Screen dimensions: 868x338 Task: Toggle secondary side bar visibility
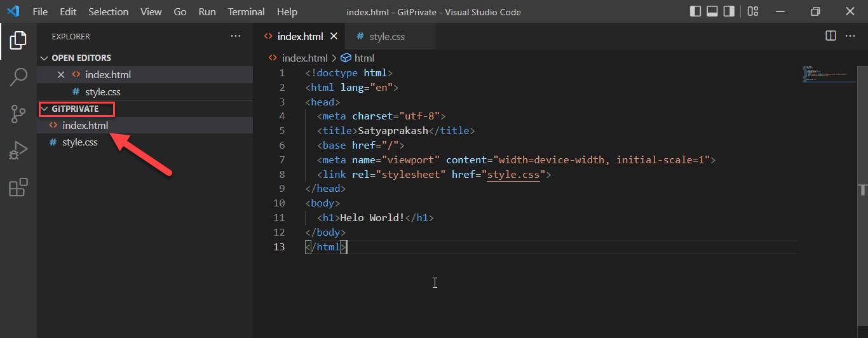(729, 11)
